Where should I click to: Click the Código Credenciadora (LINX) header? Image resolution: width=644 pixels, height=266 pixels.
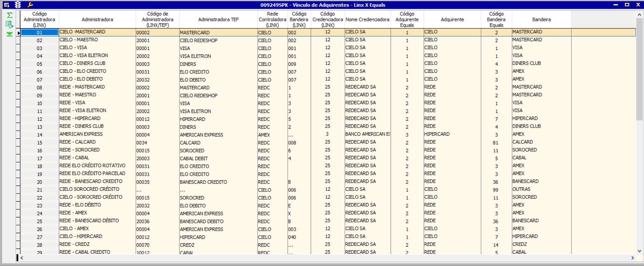click(x=328, y=20)
